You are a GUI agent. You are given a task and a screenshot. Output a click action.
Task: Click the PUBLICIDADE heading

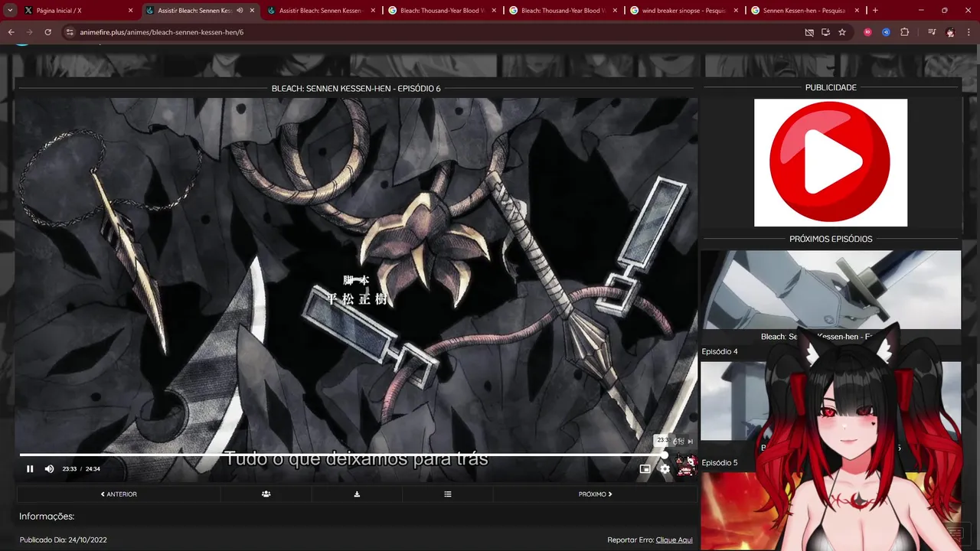[x=831, y=87]
